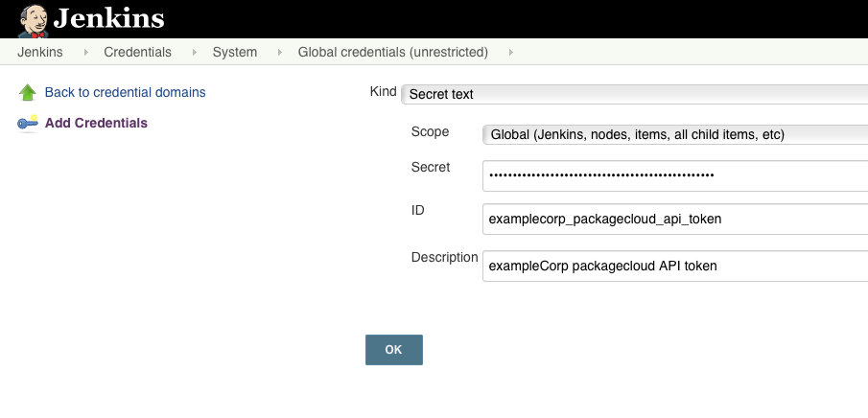
Task: Expand arrow after Global credentials breadcrumb
Action: [x=511, y=52]
